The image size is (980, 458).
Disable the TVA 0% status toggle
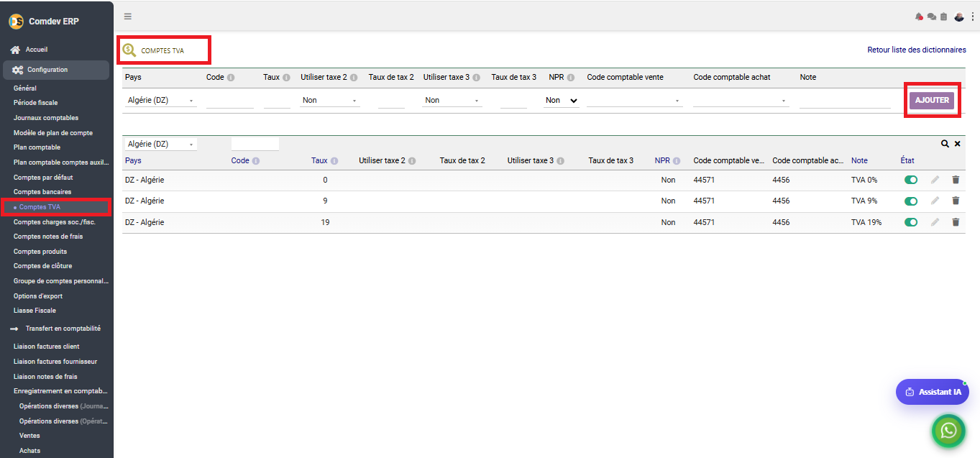pyautogui.click(x=911, y=180)
